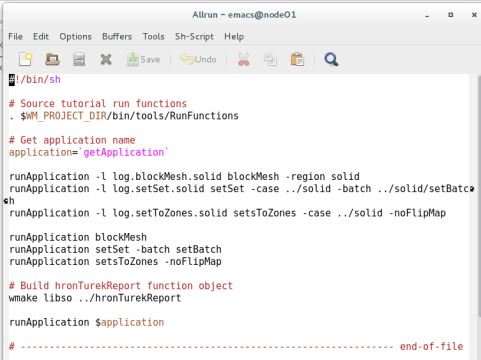This screenshot has height=360, width=481.
Task: Click the New File toolbar icon
Action: (26, 60)
